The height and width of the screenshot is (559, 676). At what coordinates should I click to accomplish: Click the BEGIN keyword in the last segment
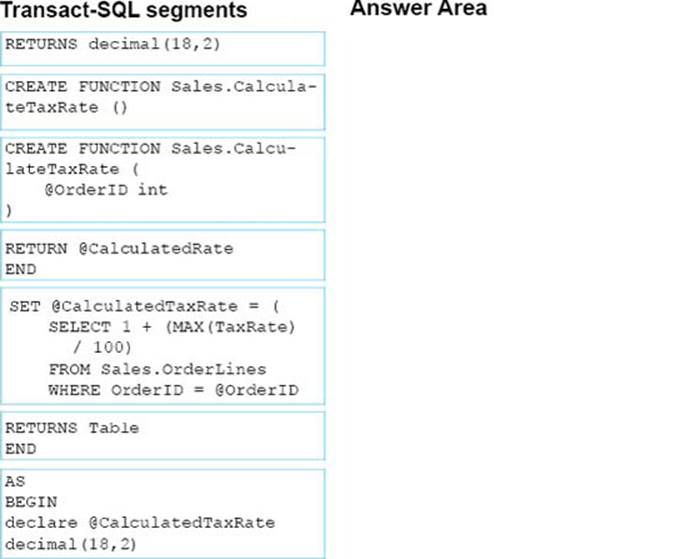(x=31, y=502)
